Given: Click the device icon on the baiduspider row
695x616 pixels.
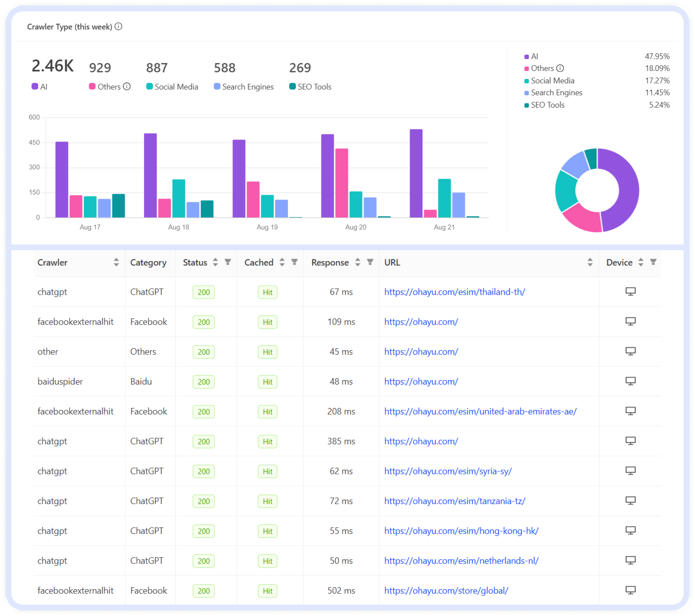Looking at the screenshot, I should 630,381.
